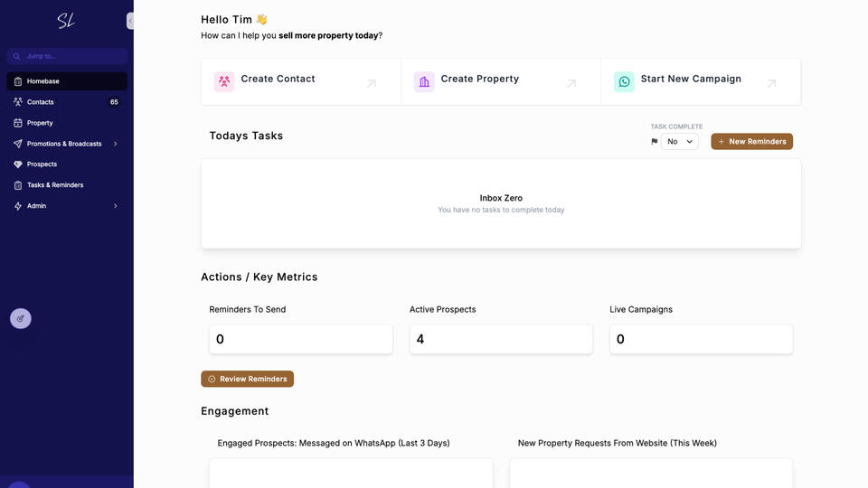The image size is (868, 488).
Task: Click the Property building icon in sidebar
Action: 18,123
